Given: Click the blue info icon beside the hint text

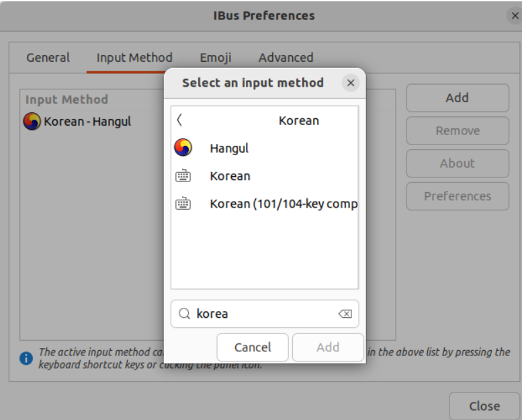Looking at the screenshot, I should point(26,358).
